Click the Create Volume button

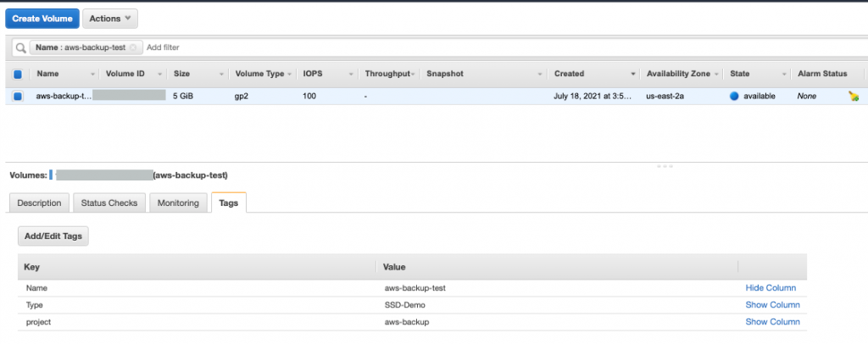click(x=42, y=19)
